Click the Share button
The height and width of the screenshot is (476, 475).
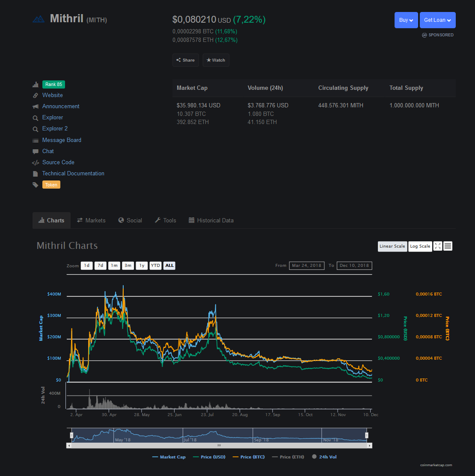pos(186,60)
